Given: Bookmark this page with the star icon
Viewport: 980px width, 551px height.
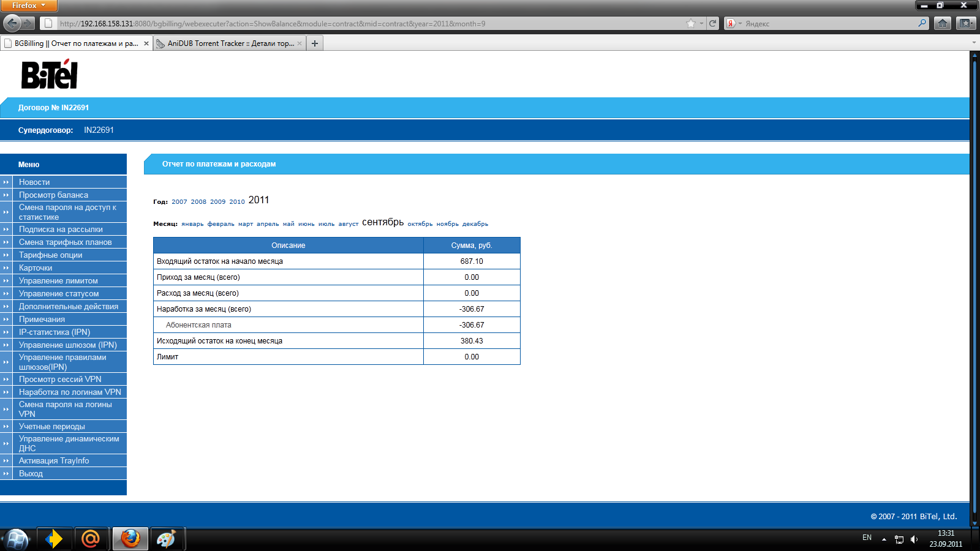Looking at the screenshot, I should coord(691,23).
